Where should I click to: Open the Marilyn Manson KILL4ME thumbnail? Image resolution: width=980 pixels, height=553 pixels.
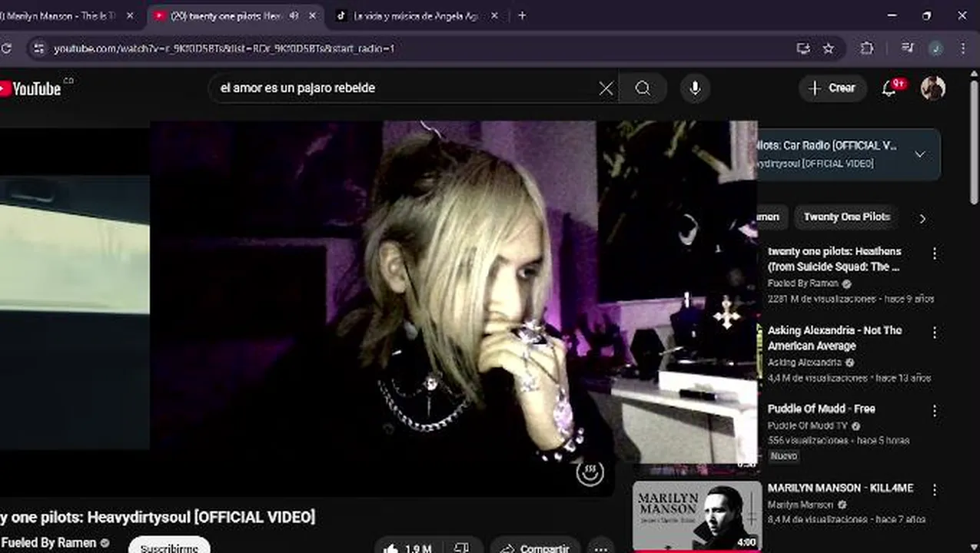point(696,516)
